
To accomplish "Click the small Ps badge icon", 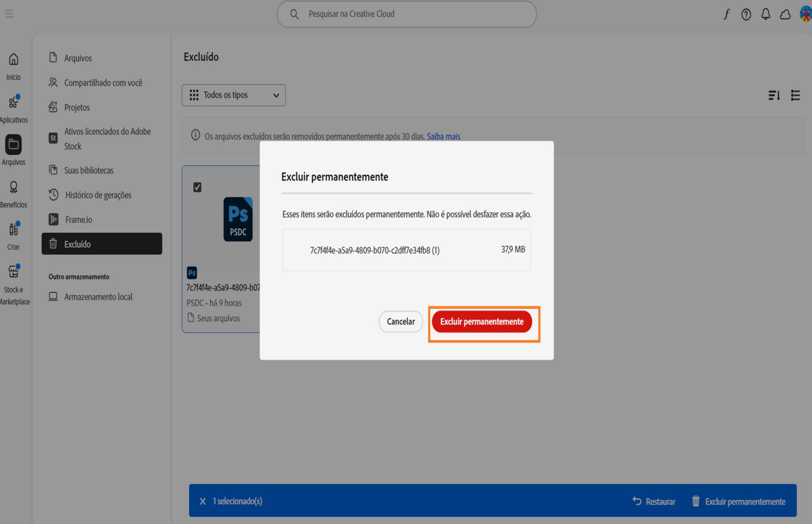I will coord(192,273).
